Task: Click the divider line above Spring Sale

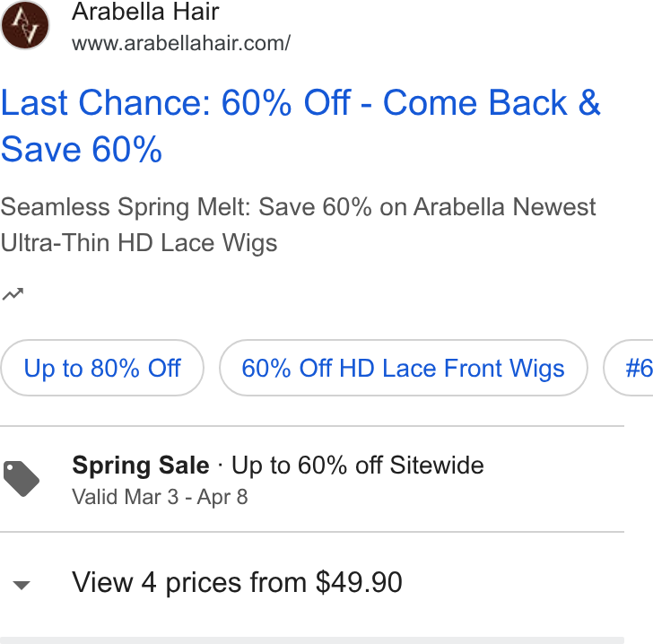Action: click(x=312, y=426)
